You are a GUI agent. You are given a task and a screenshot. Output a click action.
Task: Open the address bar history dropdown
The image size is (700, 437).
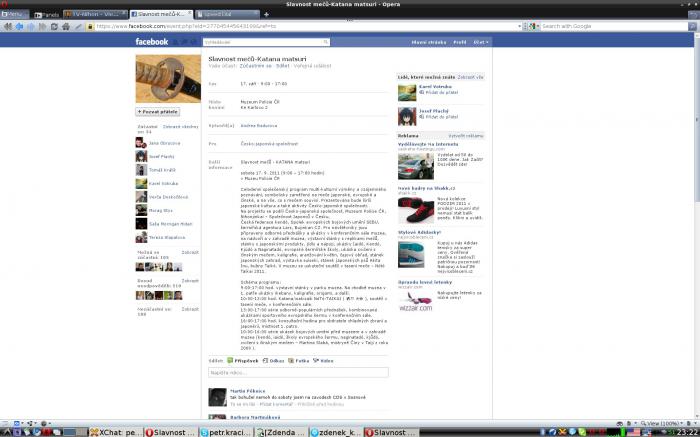click(x=520, y=26)
